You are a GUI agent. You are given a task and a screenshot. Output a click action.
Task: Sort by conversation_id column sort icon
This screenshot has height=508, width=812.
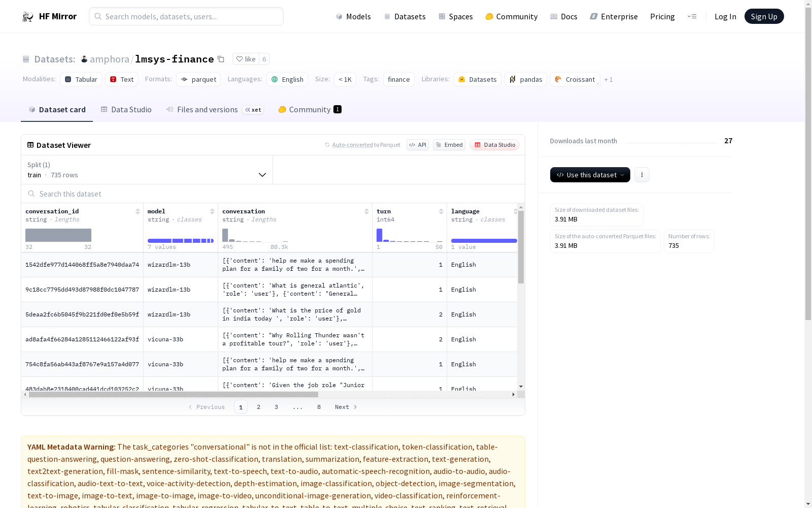tap(138, 211)
